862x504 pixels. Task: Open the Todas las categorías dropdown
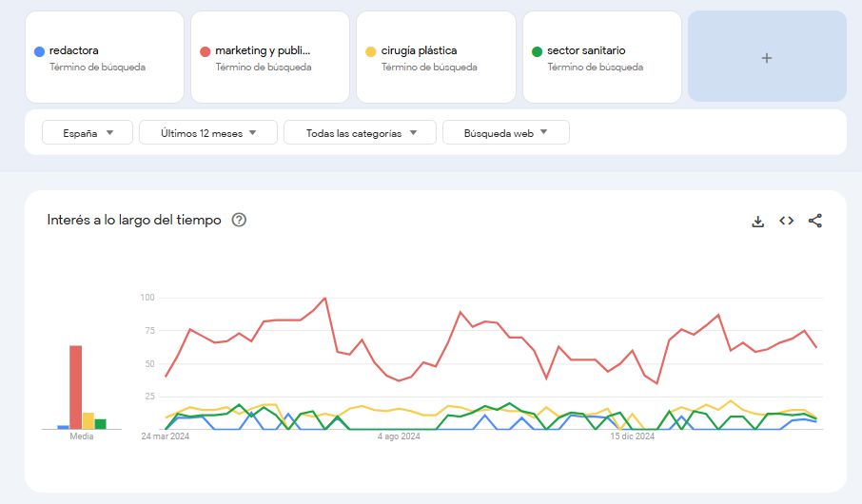(361, 133)
